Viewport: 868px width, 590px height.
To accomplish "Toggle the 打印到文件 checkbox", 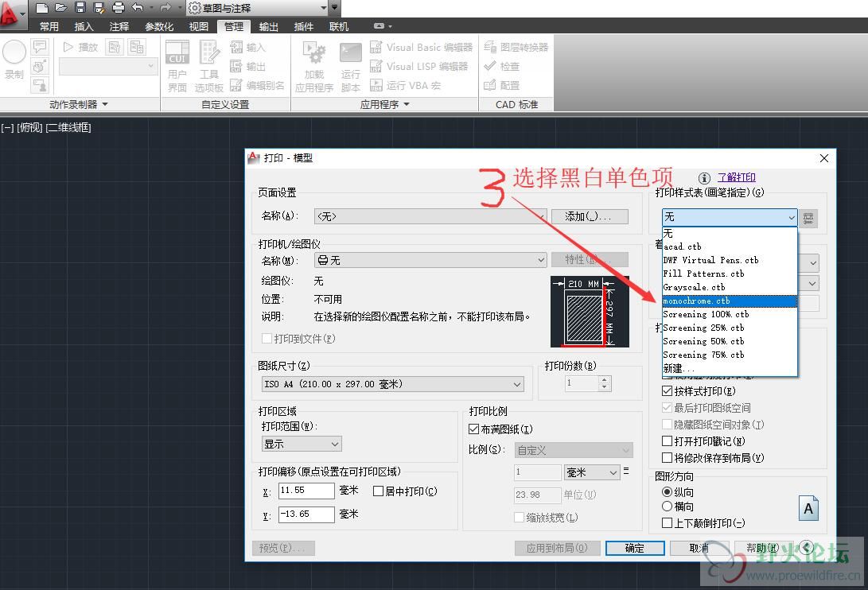I will (267, 338).
